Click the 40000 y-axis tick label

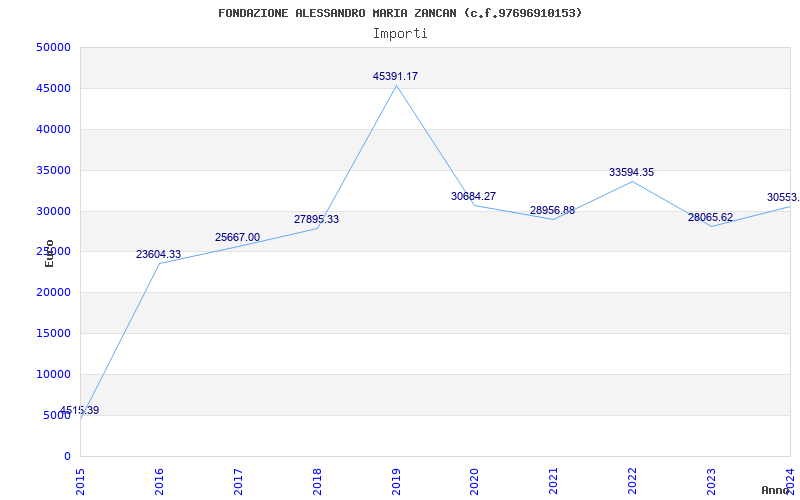click(x=54, y=129)
